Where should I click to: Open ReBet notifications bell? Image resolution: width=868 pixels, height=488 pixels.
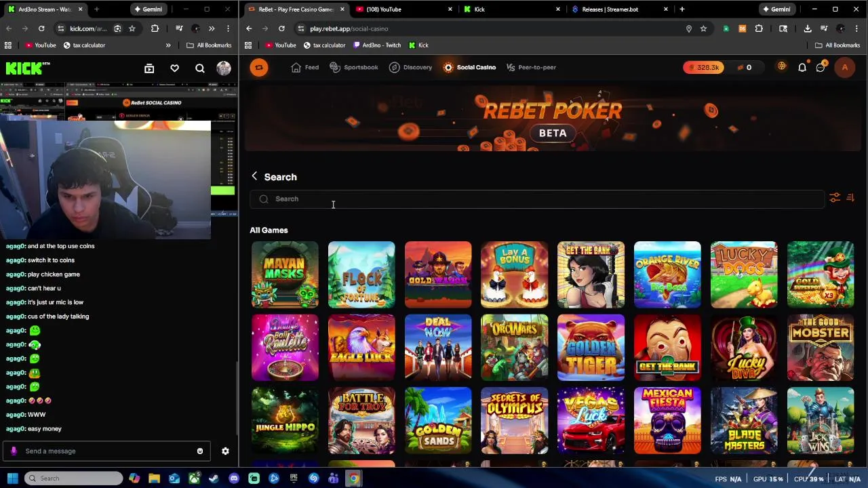[802, 67]
